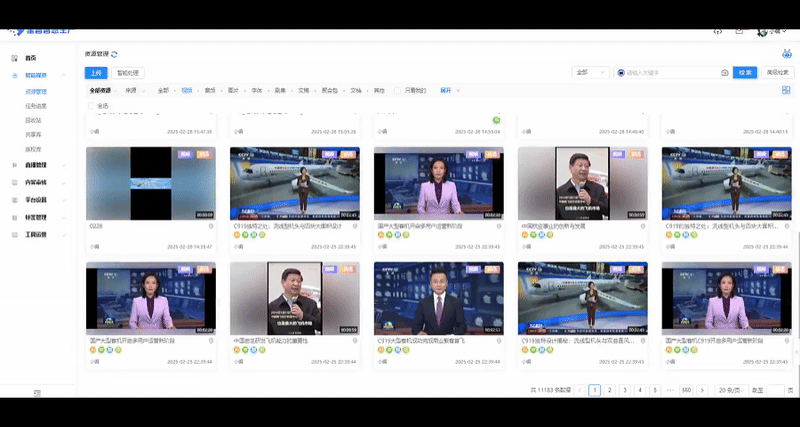
Task: Go to page 2 in pagination
Action: pyautogui.click(x=609, y=390)
